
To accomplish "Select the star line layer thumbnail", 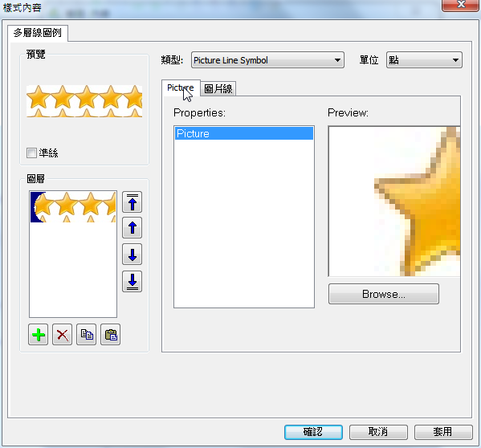I will (x=73, y=207).
